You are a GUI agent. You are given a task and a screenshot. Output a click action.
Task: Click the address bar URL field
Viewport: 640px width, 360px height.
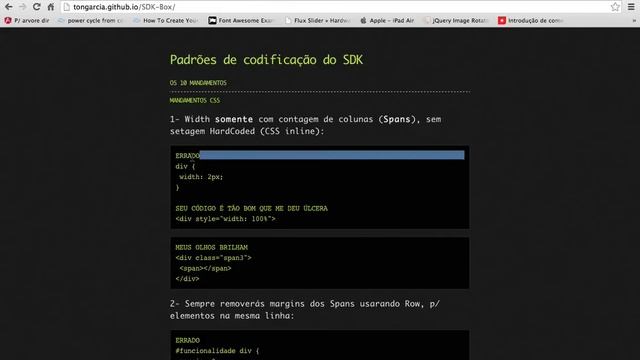click(341, 7)
